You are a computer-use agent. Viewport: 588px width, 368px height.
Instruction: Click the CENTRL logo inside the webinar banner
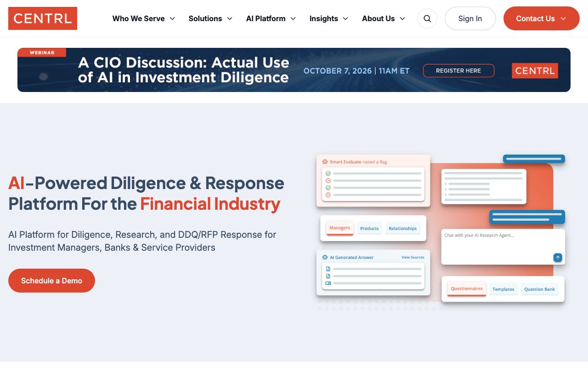point(535,71)
